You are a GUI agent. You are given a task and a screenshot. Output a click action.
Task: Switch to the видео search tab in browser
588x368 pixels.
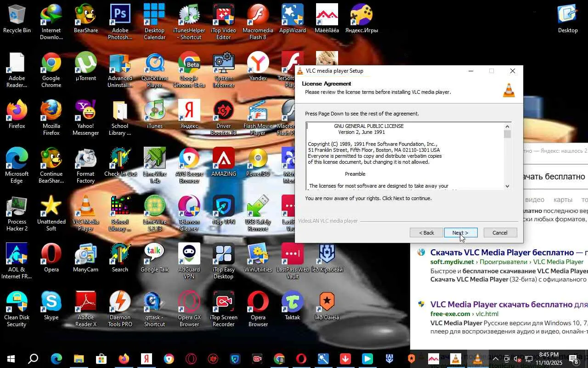pos(535,200)
